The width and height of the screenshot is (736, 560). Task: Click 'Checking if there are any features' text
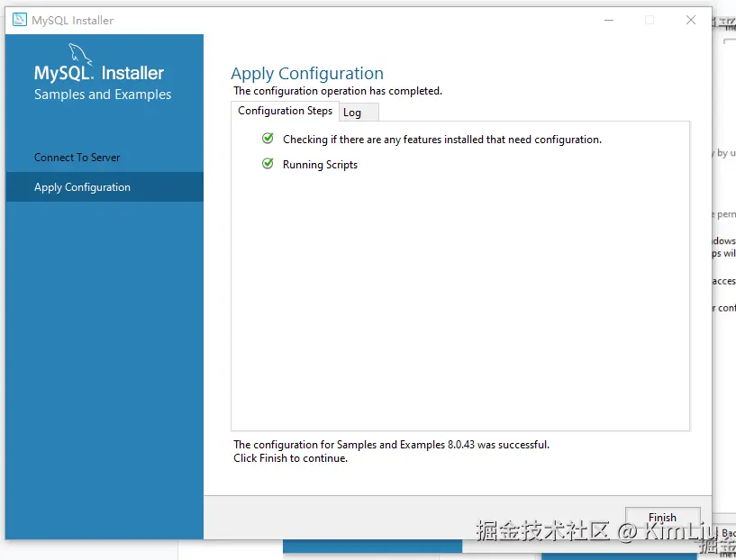441,140
